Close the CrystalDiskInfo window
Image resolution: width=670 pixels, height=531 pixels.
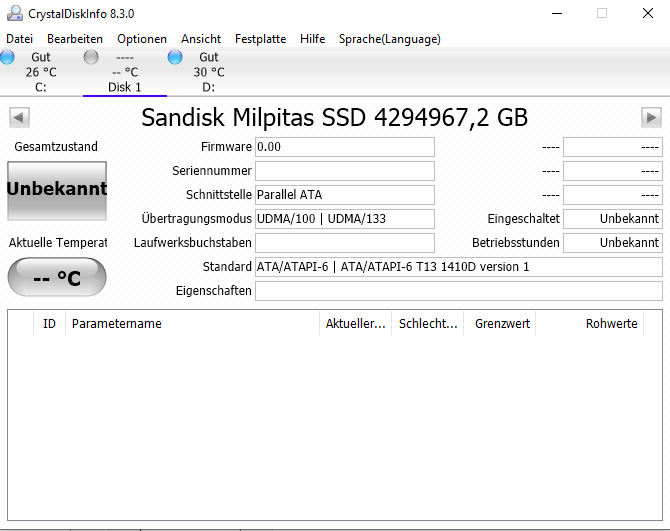pyautogui.click(x=648, y=13)
